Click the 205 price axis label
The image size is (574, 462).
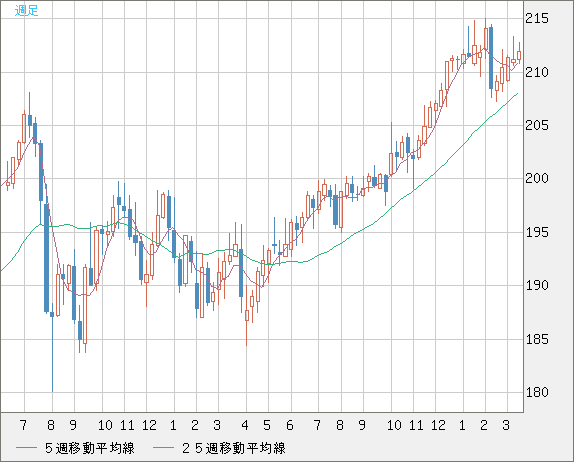[x=537, y=126]
